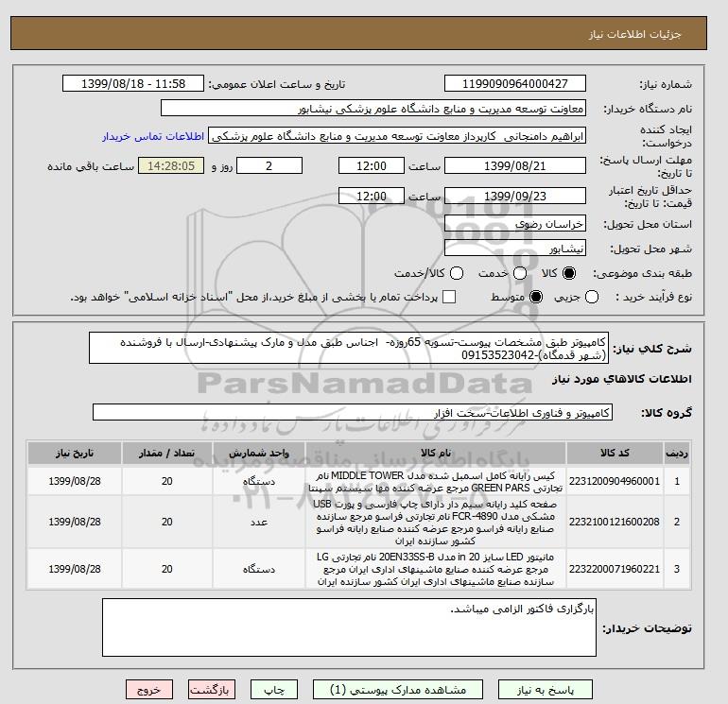Click the quantity 20 in row 1
The height and width of the screenshot is (704, 728).
167,481
